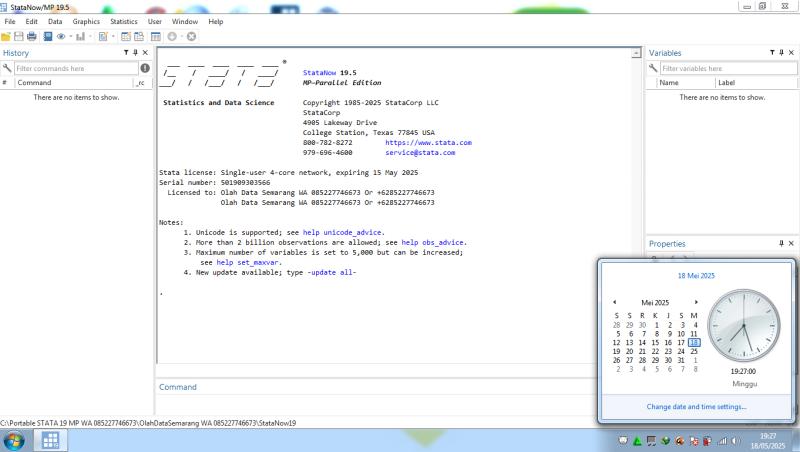This screenshot has height=452, width=800.
Task: Click Change date and time settings link
Action: 696,406
